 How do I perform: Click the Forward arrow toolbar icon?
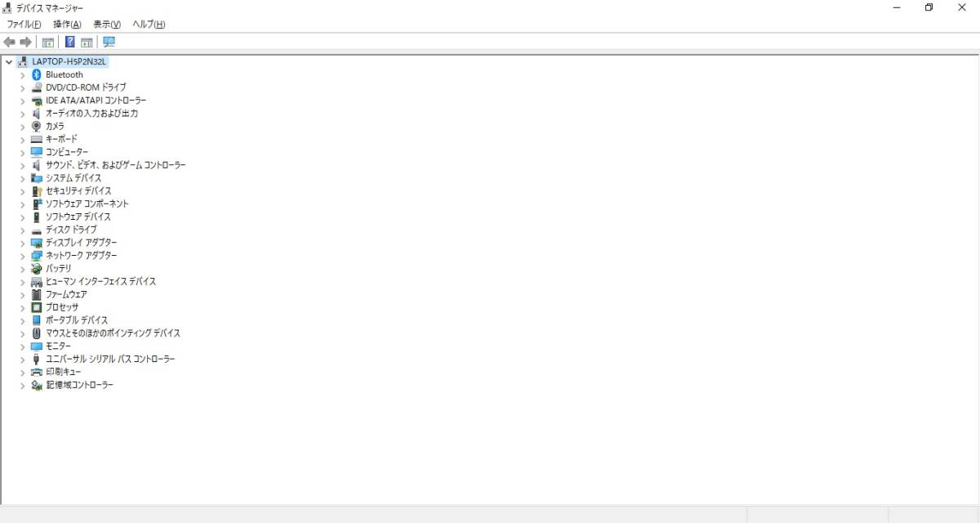[x=26, y=42]
